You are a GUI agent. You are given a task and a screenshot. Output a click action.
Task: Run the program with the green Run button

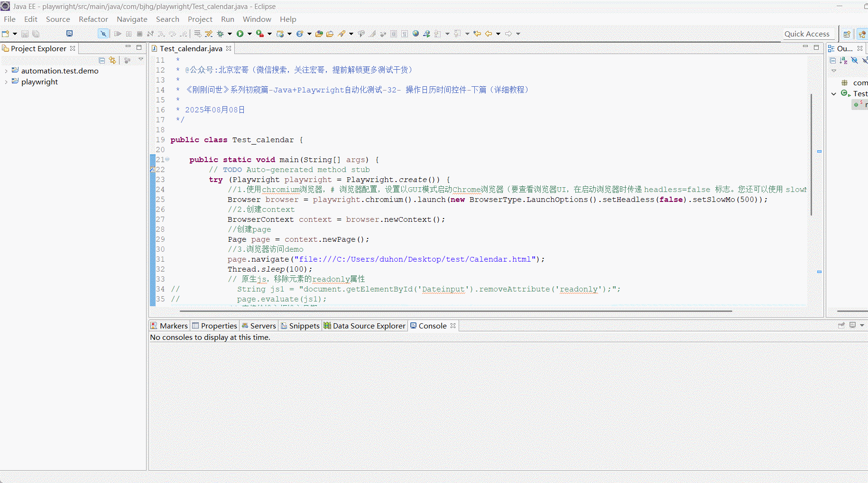(240, 34)
